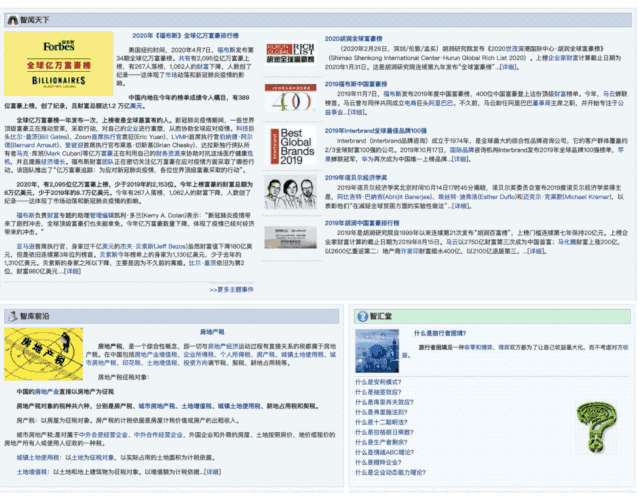Open the 2019福布斯中国富豪榜 headline link
Viewport: 639px width, 497px height.
pos(356,84)
